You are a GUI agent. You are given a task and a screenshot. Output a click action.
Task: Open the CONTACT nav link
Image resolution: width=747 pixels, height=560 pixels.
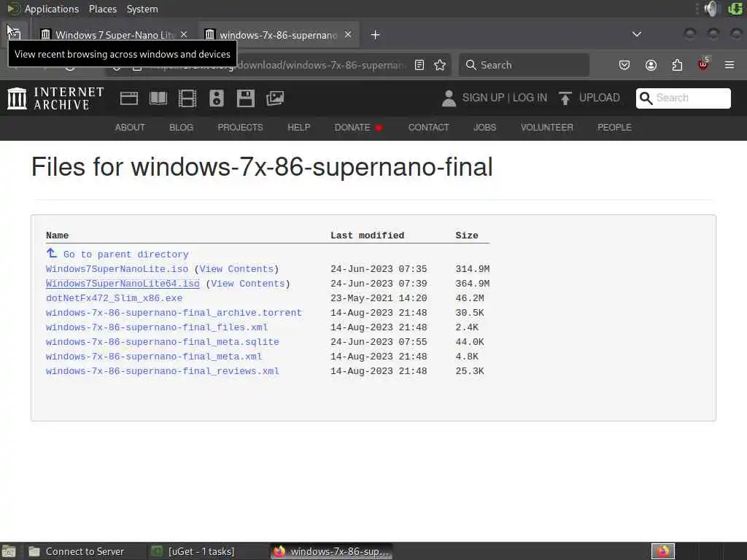coord(428,127)
